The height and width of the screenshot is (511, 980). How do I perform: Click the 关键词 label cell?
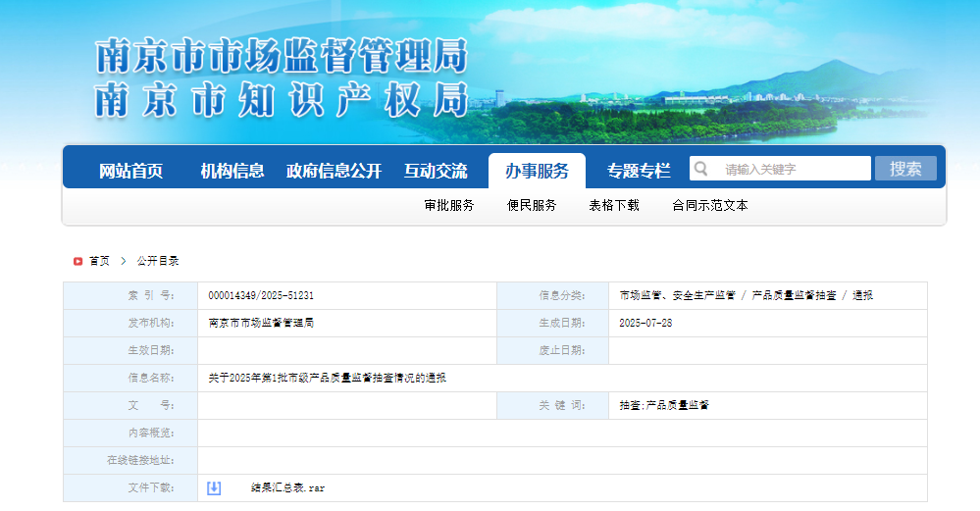click(x=553, y=405)
